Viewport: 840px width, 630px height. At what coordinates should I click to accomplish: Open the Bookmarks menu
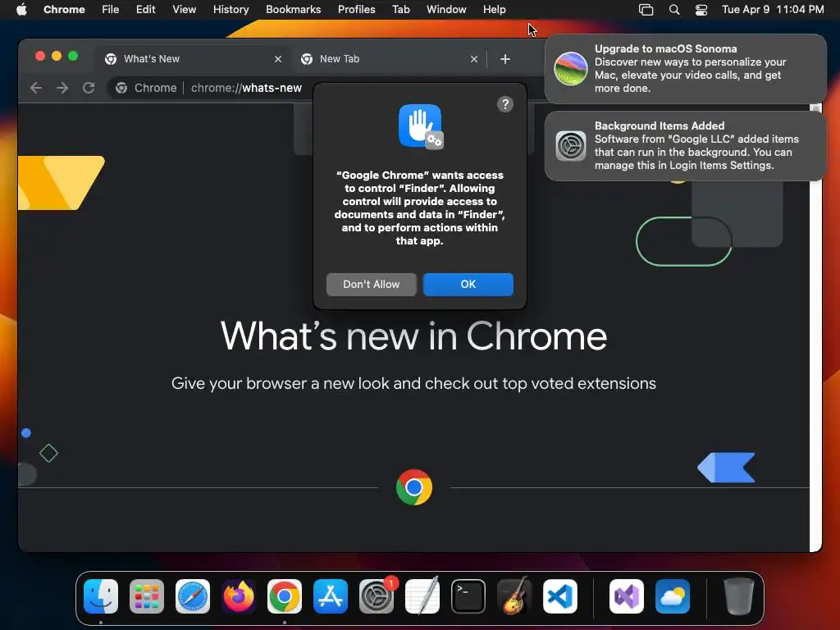(x=293, y=9)
